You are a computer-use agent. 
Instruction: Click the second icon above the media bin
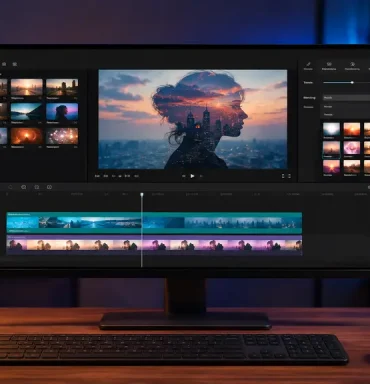point(15,64)
